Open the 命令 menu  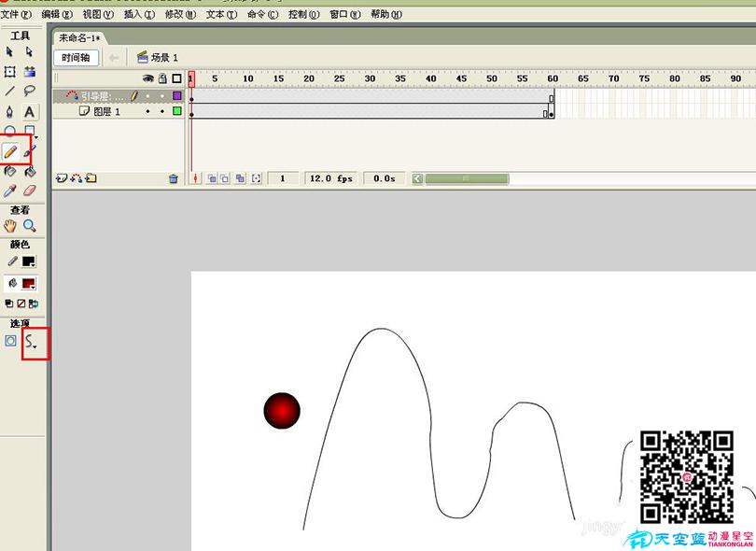[263, 14]
